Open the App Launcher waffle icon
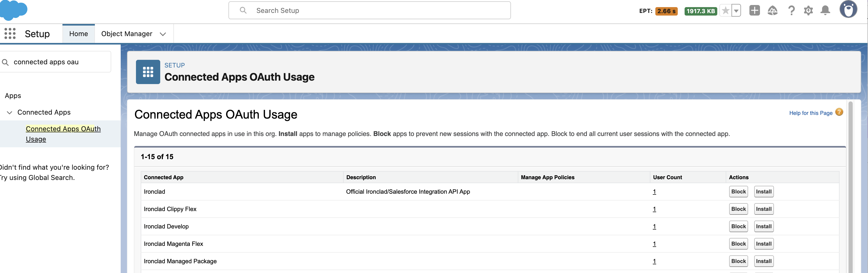Screen dimensions: 868x273 pos(10,34)
